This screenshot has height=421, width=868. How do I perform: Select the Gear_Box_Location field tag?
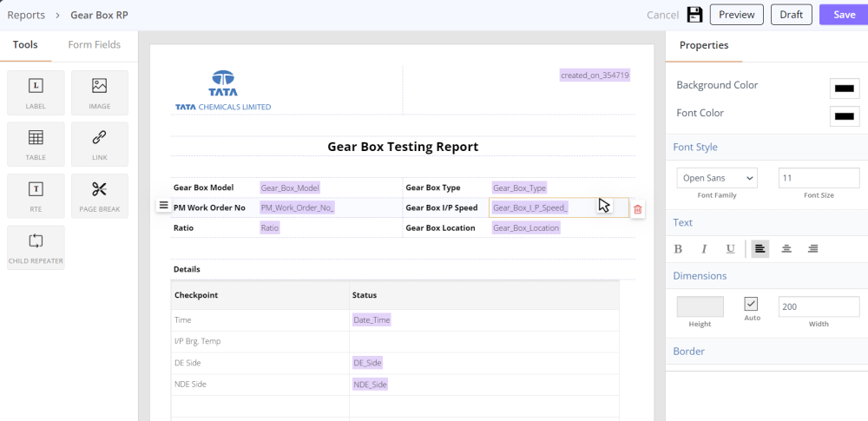pyautogui.click(x=526, y=227)
